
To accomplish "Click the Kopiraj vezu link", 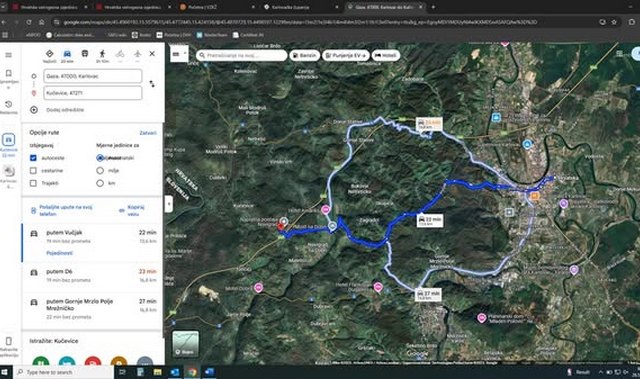I will 136,210.
